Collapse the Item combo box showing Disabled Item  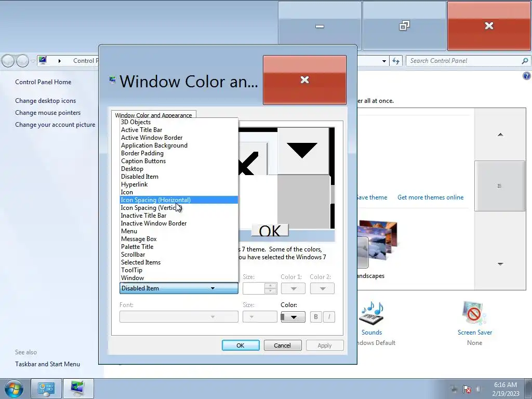click(x=179, y=288)
